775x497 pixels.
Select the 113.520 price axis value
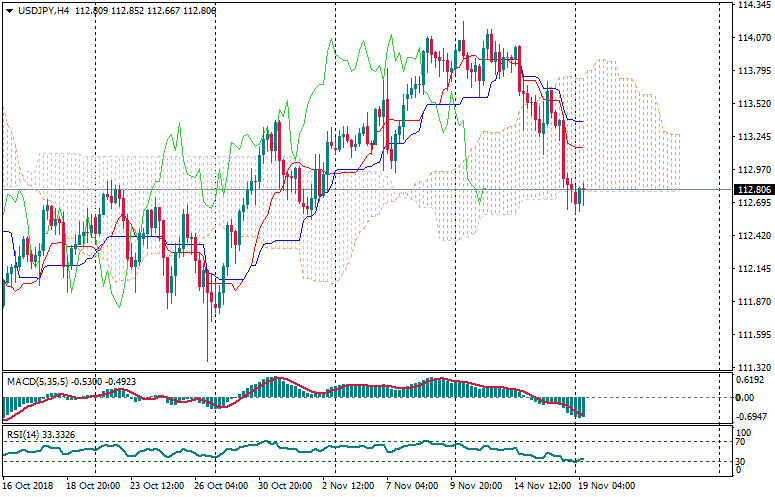(x=752, y=104)
